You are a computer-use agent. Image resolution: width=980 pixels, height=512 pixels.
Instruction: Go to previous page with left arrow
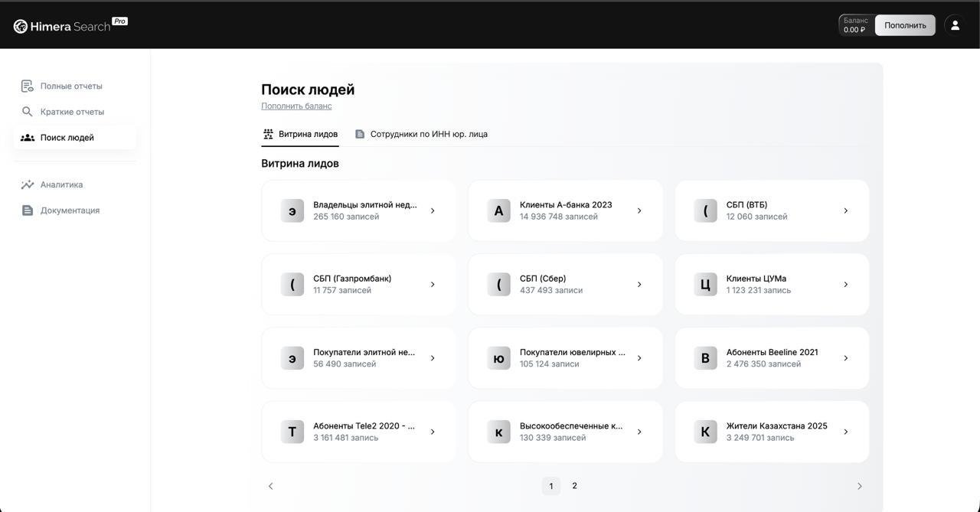coord(270,486)
